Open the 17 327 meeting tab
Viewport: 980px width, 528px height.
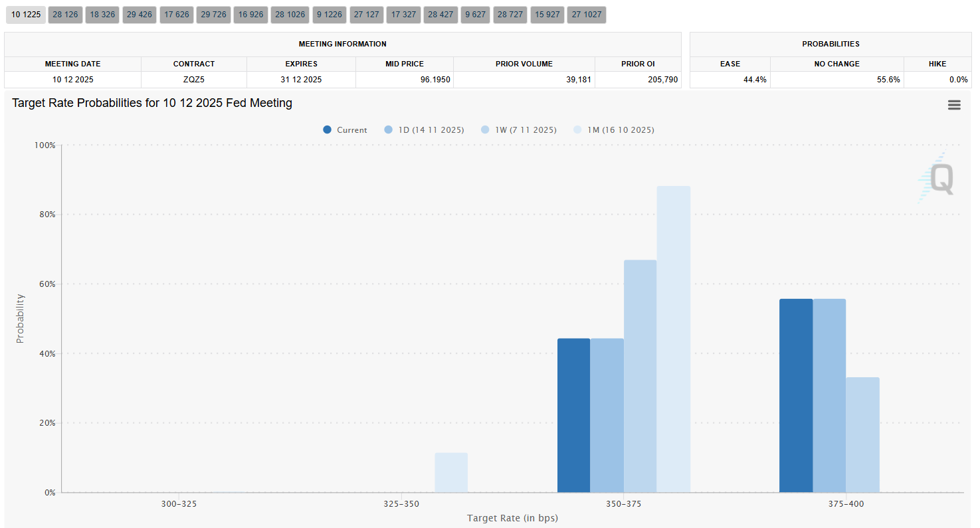pyautogui.click(x=404, y=15)
